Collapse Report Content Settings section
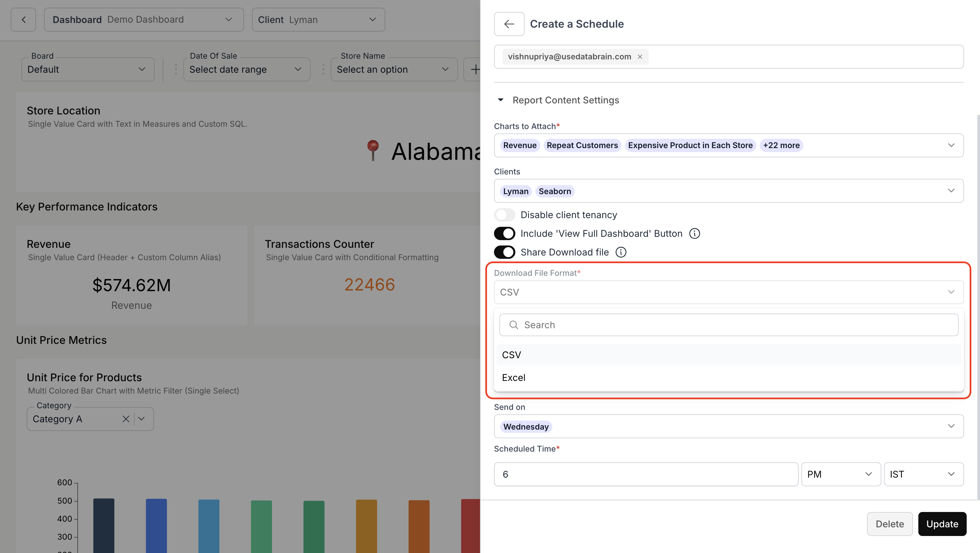Viewport: 980px width, 553px height. pyautogui.click(x=500, y=100)
